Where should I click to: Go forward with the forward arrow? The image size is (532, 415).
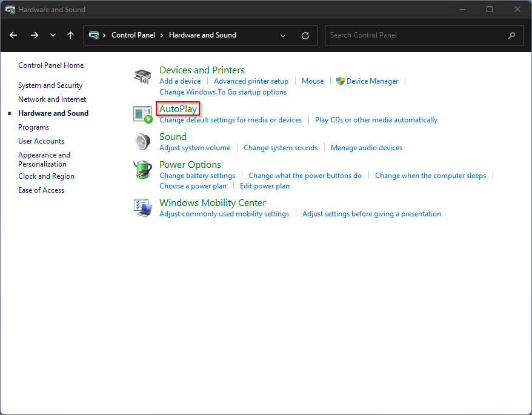pos(35,35)
